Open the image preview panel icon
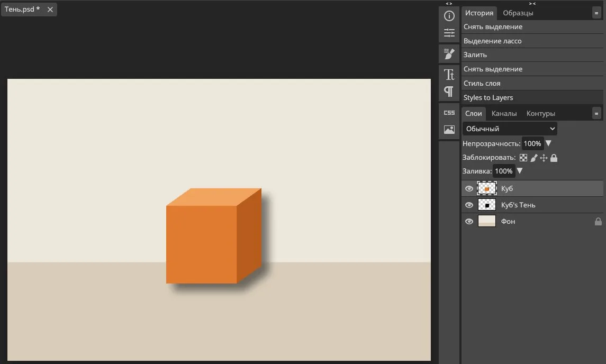This screenshot has width=606, height=364. [449, 130]
